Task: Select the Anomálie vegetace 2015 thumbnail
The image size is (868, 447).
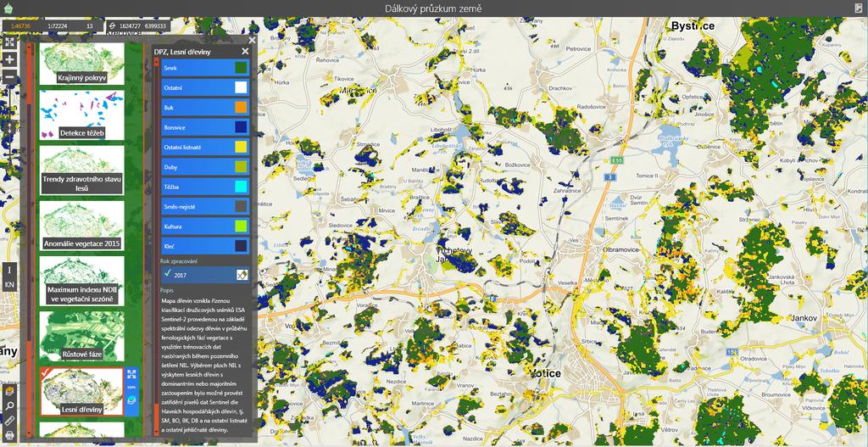Action: click(x=82, y=226)
